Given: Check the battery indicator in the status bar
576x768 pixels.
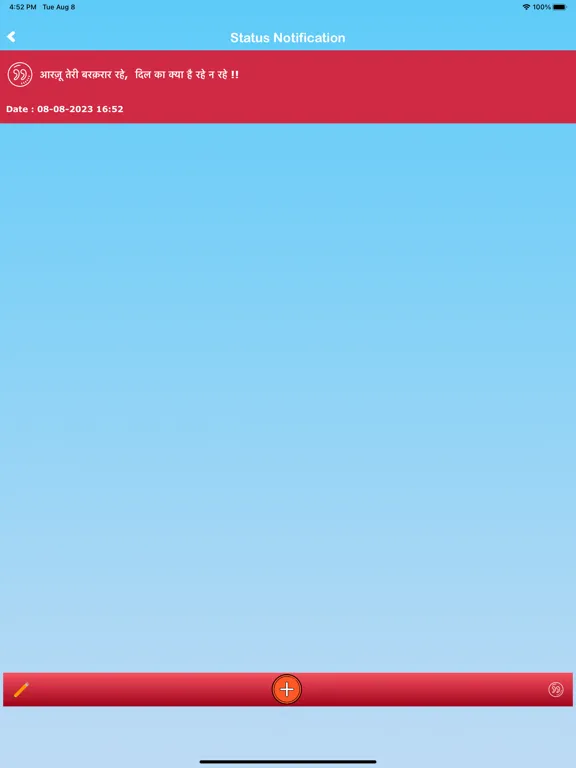Looking at the screenshot, I should 559,7.
